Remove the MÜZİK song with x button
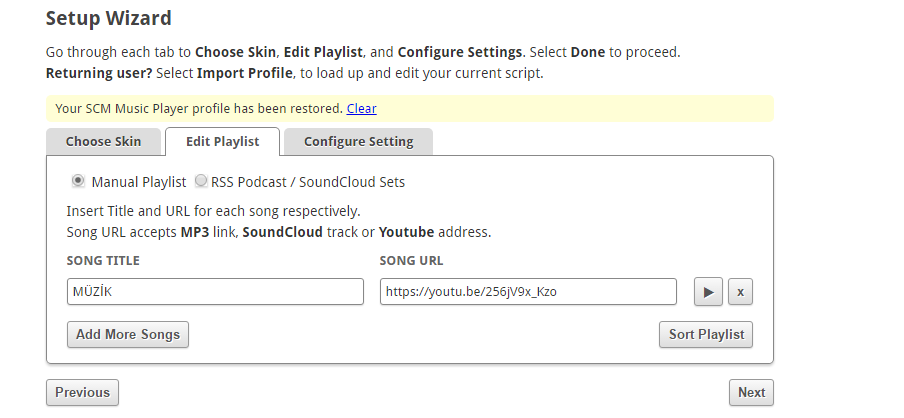904x418 pixels. (x=740, y=292)
